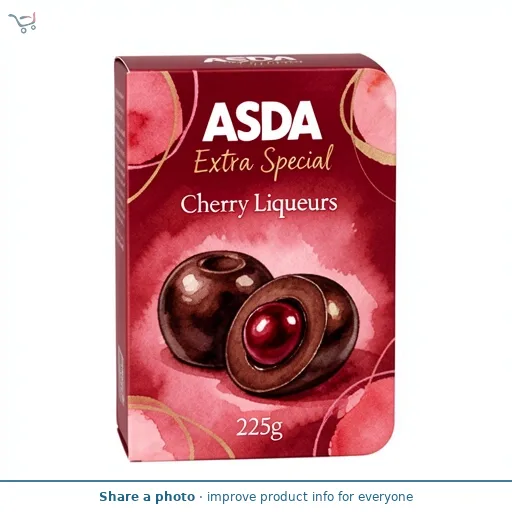Click the 225g weight label
Viewport: 512px width, 512px height.
click(259, 428)
